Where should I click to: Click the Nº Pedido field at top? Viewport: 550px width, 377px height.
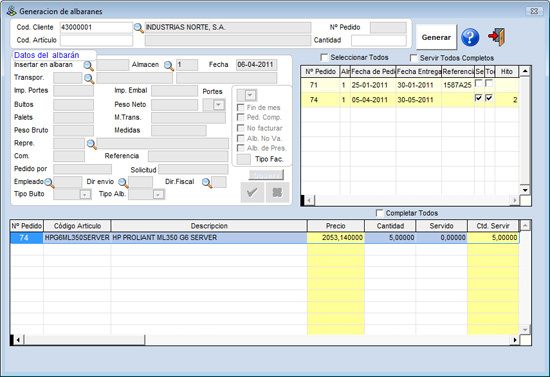[x=388, y=27]
